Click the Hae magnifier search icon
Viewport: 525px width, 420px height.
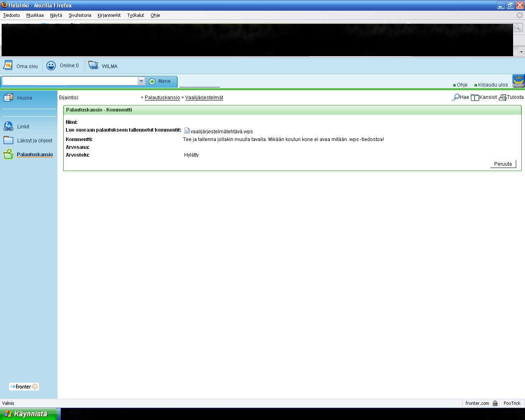(x=456, y=97)
